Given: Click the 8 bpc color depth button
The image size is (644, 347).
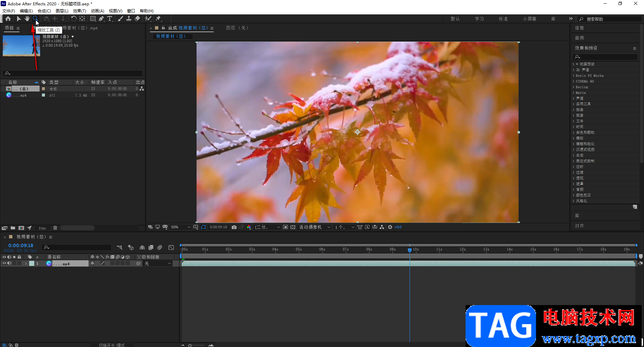Looking at the screenshot, I should pyautogui.click(x=43, y=228).
